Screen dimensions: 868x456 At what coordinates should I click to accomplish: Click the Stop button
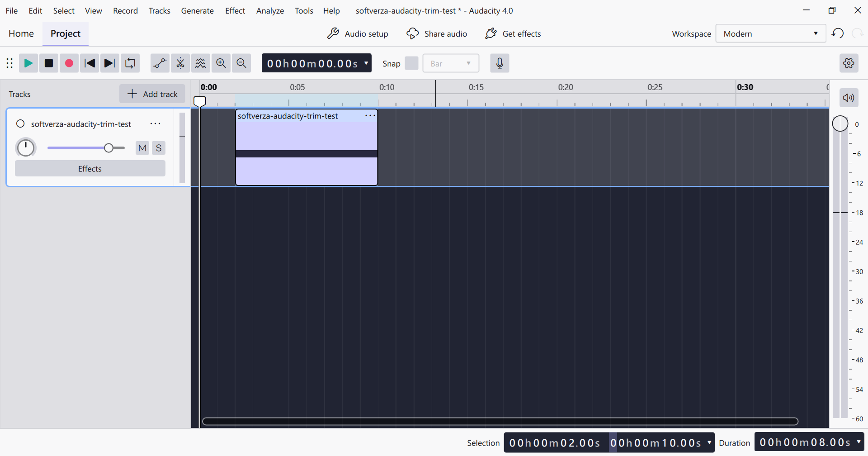click(49, 63)
